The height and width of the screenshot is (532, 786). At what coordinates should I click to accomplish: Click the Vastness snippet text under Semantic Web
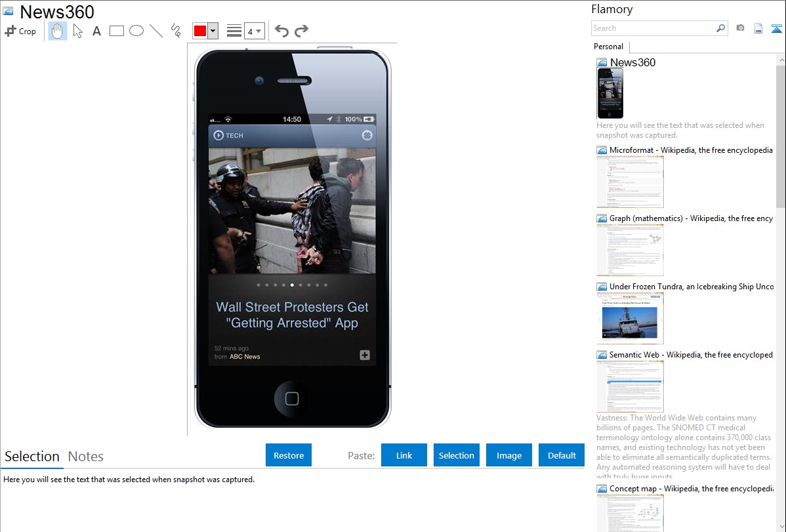(684, 447)
